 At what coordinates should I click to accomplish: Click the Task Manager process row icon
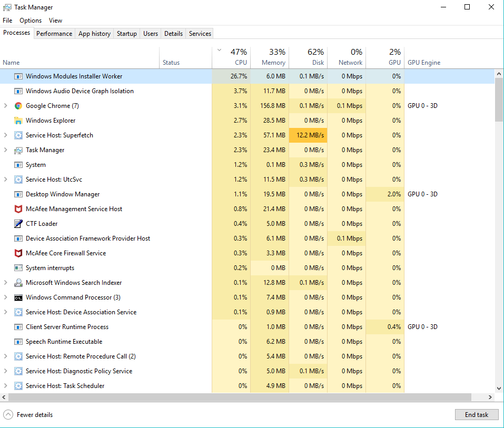(18, 150)
